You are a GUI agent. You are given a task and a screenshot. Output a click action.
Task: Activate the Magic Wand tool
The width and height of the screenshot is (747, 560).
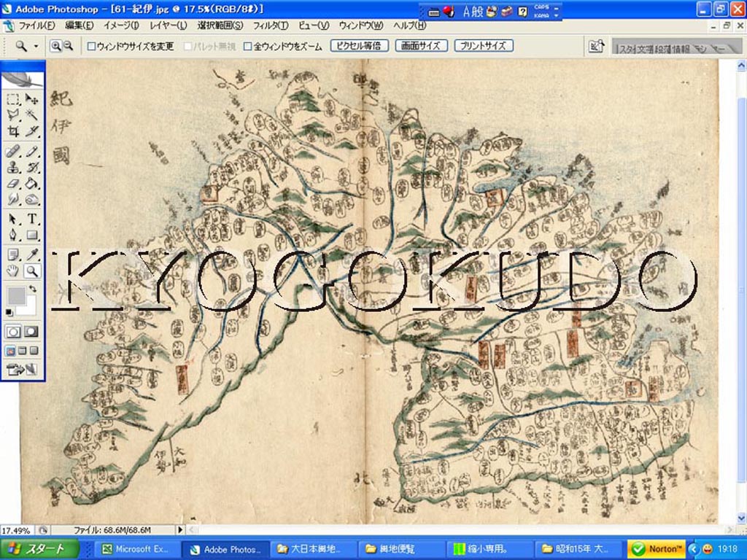[x=32, y=114]
